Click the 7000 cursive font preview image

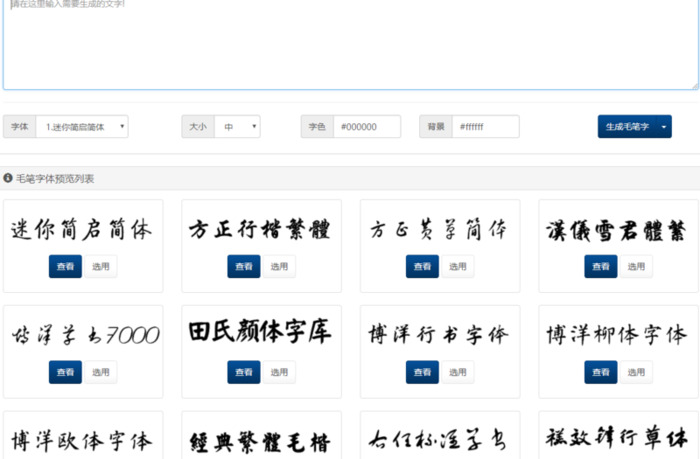click(85, 335)
